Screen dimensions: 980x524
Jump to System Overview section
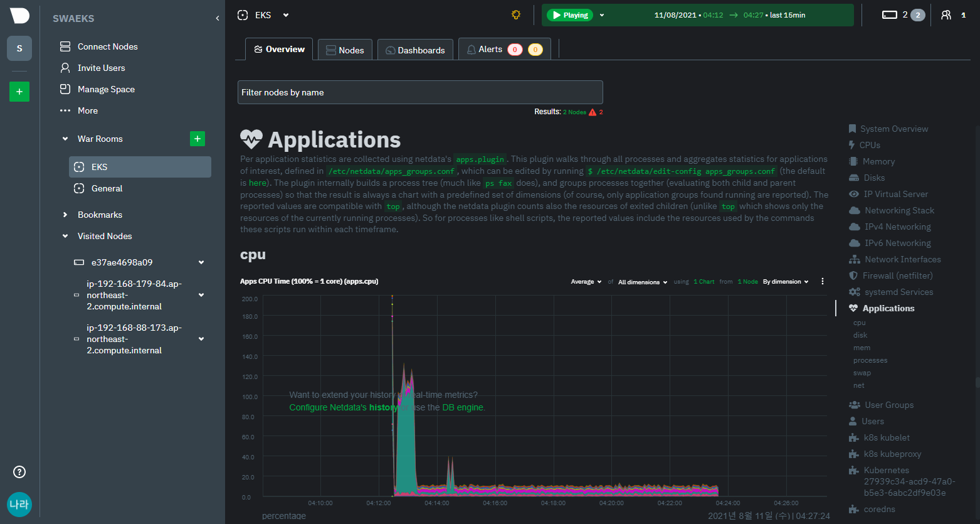tap(894, 129)
